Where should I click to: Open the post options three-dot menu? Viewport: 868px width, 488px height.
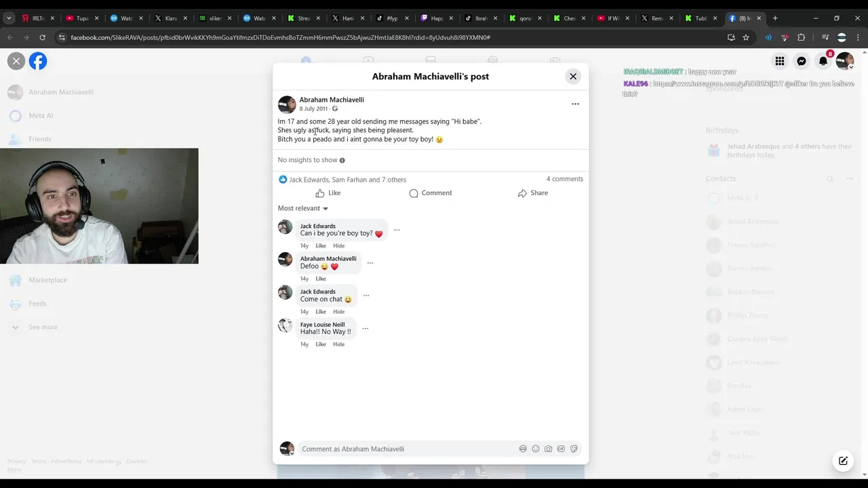tap(575, 104)
